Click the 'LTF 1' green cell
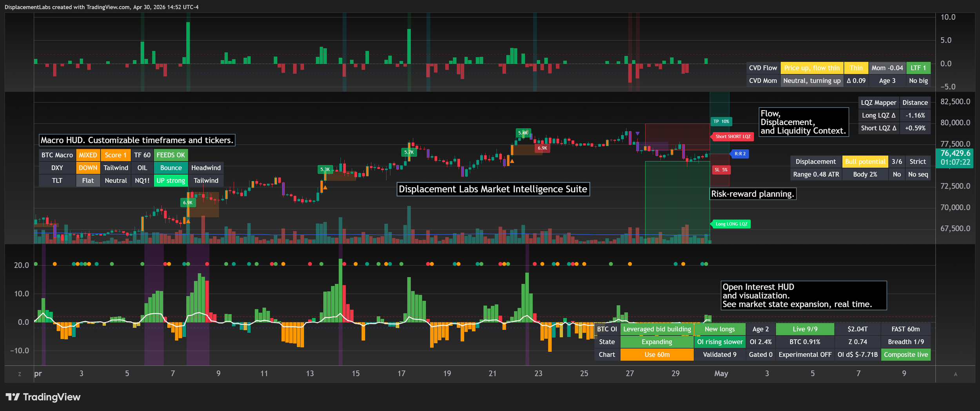Screen dimensions: 980x411 click(x=918, y=68)
